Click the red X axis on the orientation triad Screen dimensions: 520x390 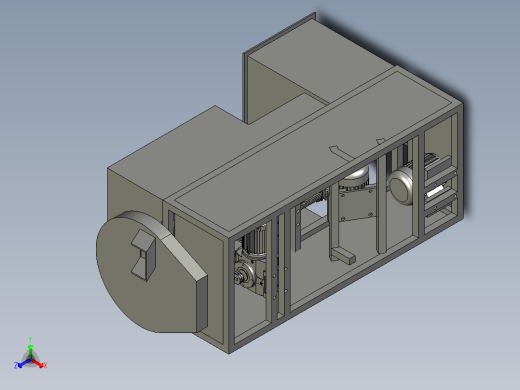[x=40, y=364]
